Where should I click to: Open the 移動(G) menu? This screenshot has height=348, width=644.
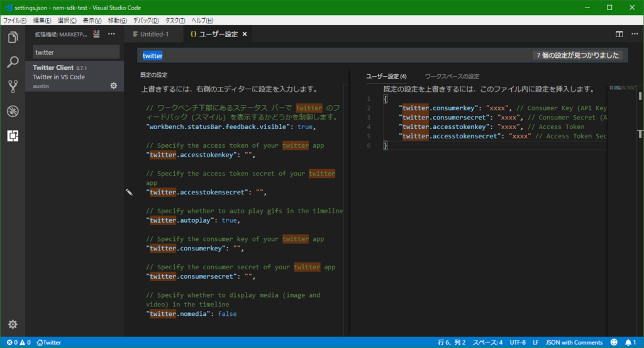(118, 21)
